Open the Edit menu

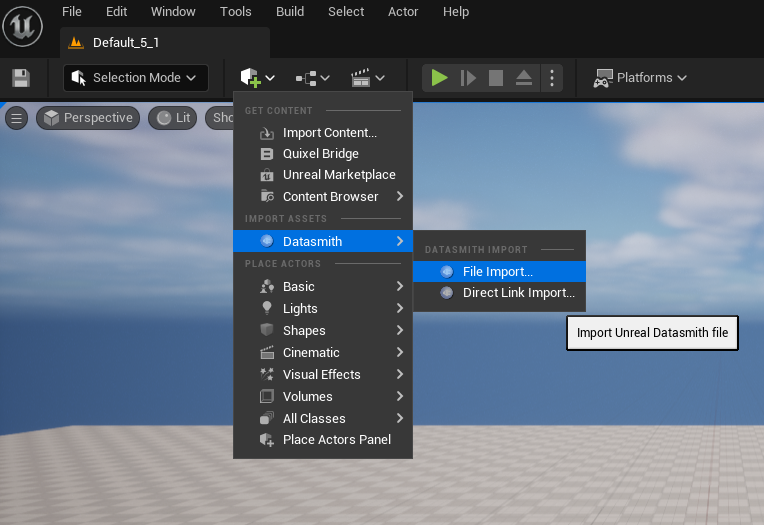116,12
